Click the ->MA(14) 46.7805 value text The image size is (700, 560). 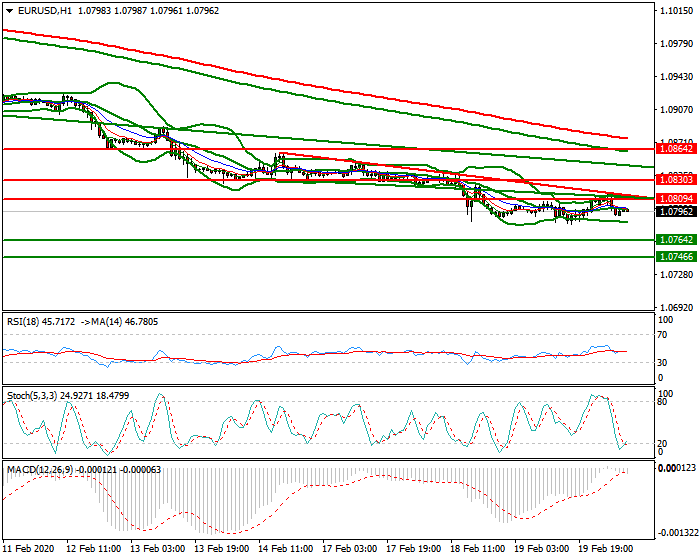point(120,322)
